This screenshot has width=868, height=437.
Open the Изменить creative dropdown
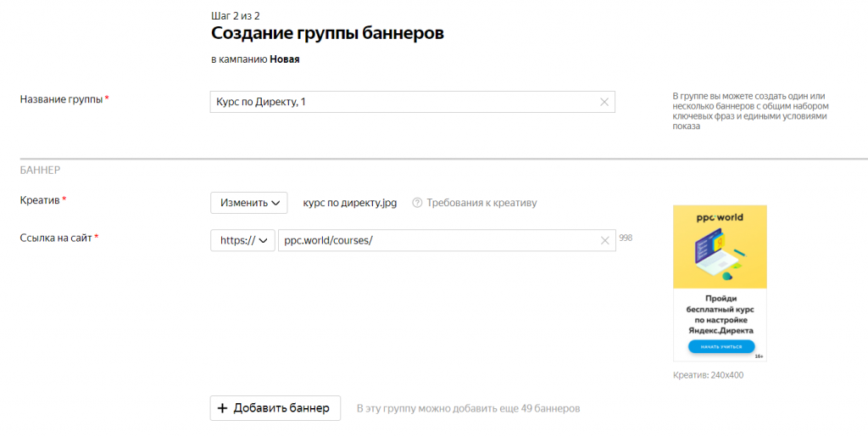tap(249, 203)
